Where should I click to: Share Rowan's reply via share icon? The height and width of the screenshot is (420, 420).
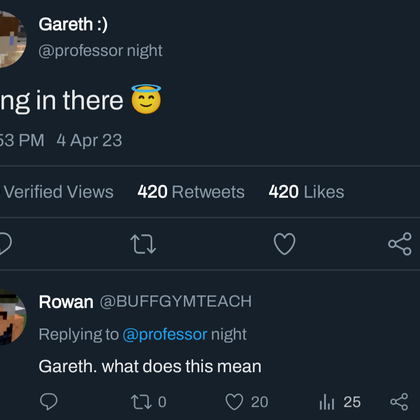click(x=399, y=402)
